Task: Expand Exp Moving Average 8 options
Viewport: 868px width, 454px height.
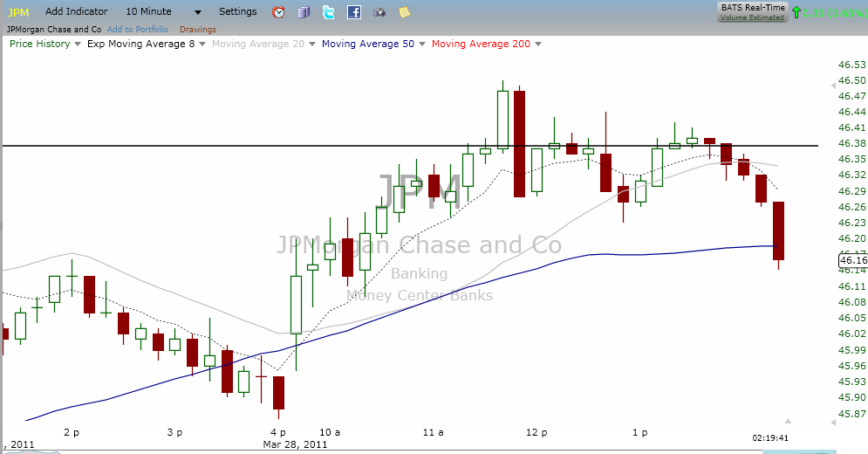Action: [202, 44]
